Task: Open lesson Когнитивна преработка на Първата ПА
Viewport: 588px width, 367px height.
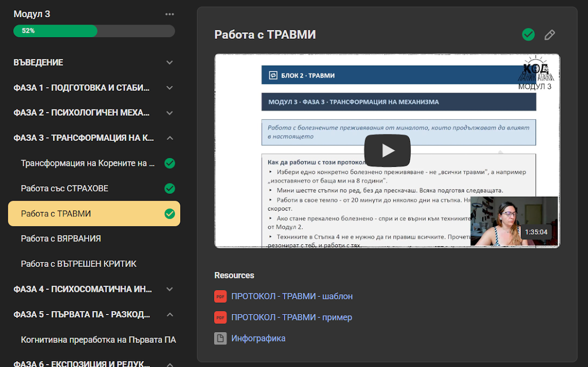Action: pos(98,340)
